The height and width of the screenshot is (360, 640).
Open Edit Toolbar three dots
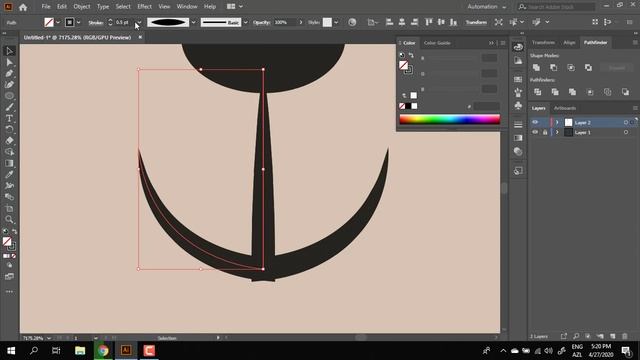pyautogui.click(x=9, y=291)
